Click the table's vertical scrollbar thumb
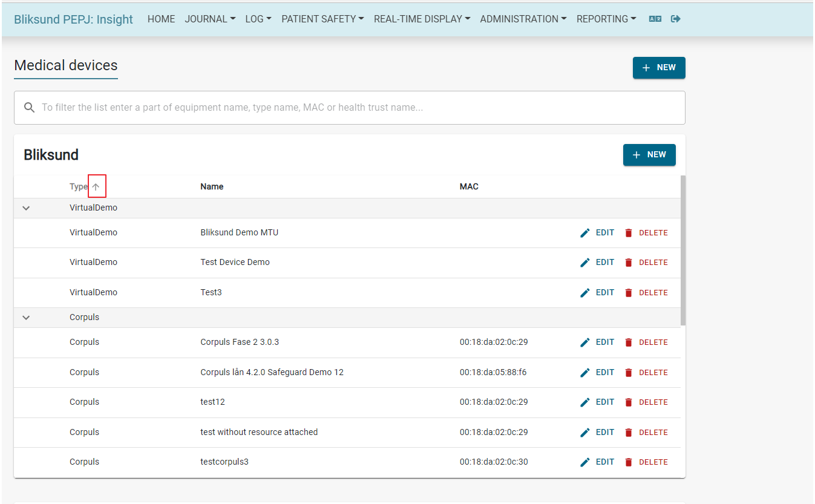 (683, 250)
